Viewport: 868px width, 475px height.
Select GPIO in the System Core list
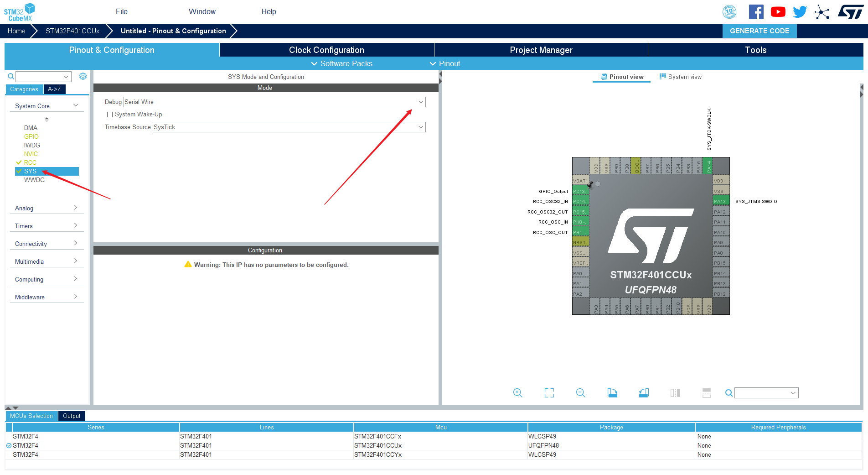31,136
